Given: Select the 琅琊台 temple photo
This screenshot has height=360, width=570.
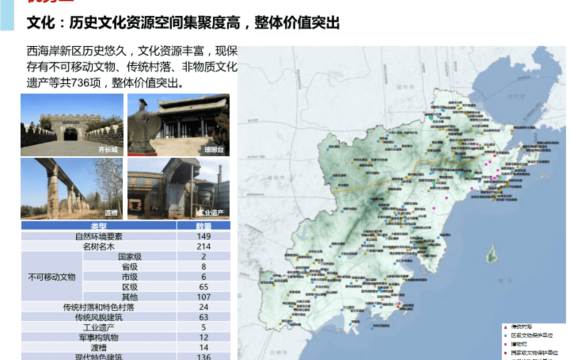Looking at the screenshot, I should pos(178,125).
